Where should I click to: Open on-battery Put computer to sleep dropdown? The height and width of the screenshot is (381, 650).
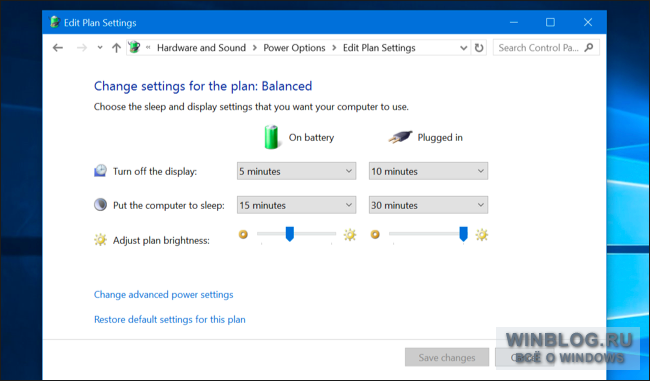click(x=296, y=205)
